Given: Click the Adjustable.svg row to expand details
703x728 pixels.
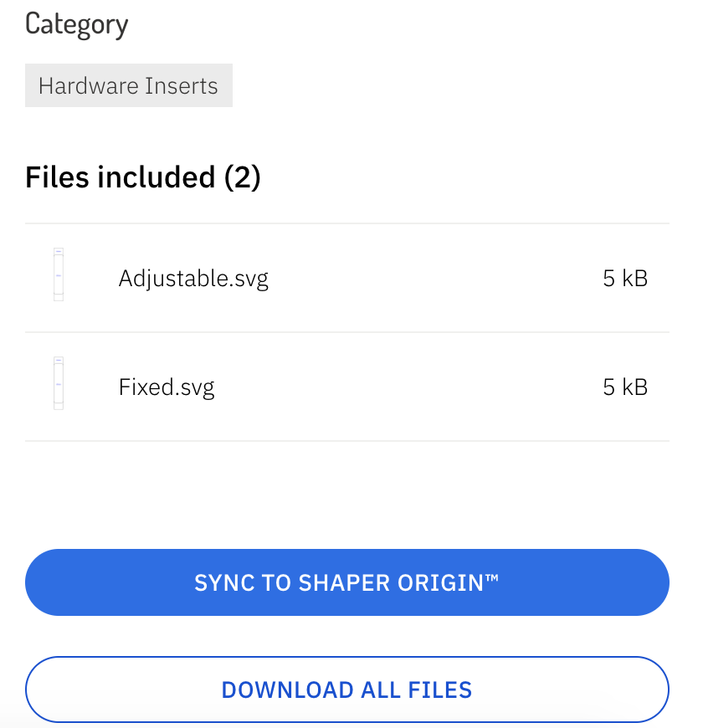Looking at the screenshot, I should (x=347, y=278).
